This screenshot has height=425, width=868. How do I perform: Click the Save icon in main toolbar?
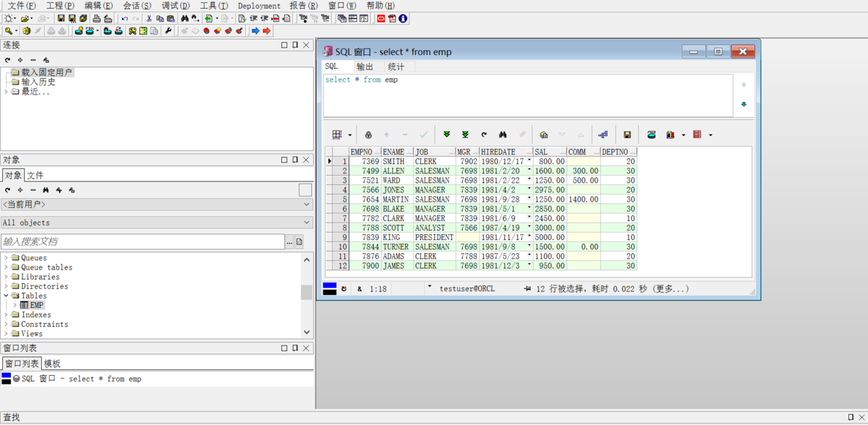tap(61, 18)
